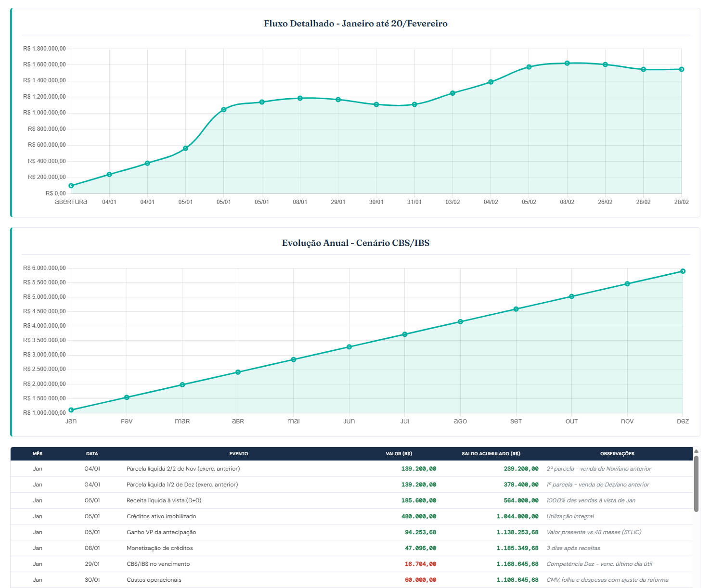Select the Set data point on the annual evolution chart
The width and height of the screenshot is (711, 588).
point(516,309)
